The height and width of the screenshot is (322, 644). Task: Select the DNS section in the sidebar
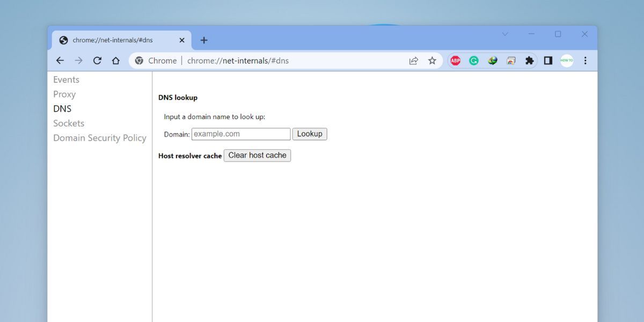coord(62,108)
